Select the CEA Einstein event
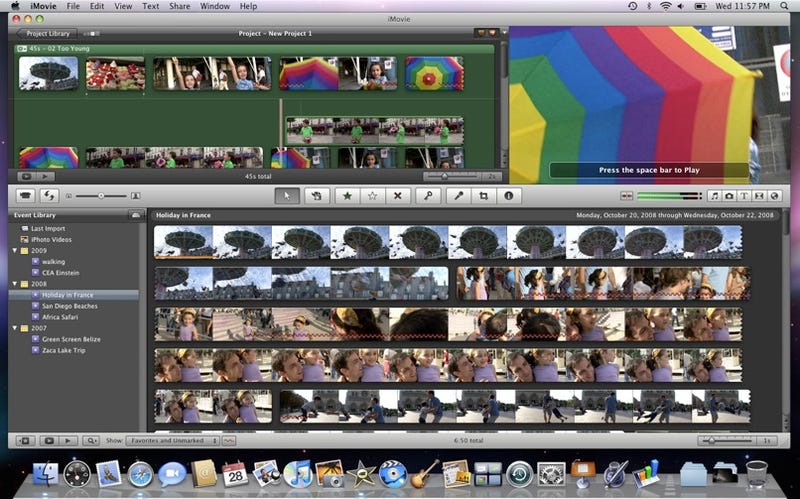This screenshot has height=499, width=800. (60, 273)
